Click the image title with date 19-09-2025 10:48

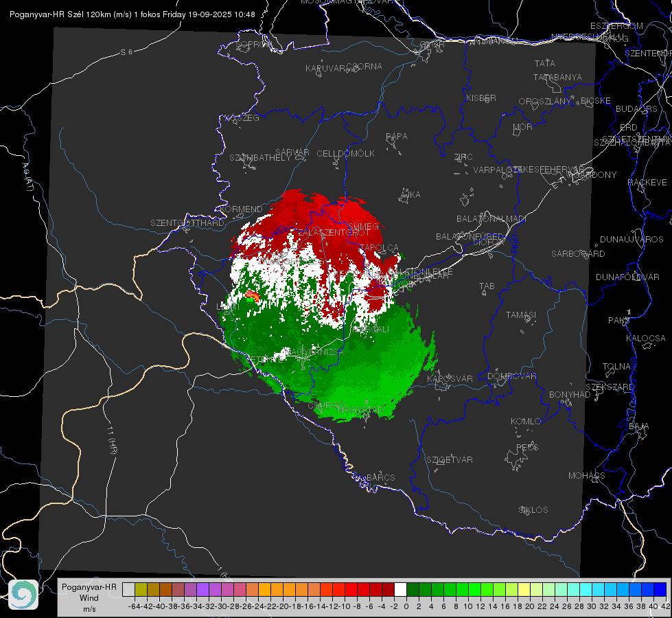tap(132, 14)
